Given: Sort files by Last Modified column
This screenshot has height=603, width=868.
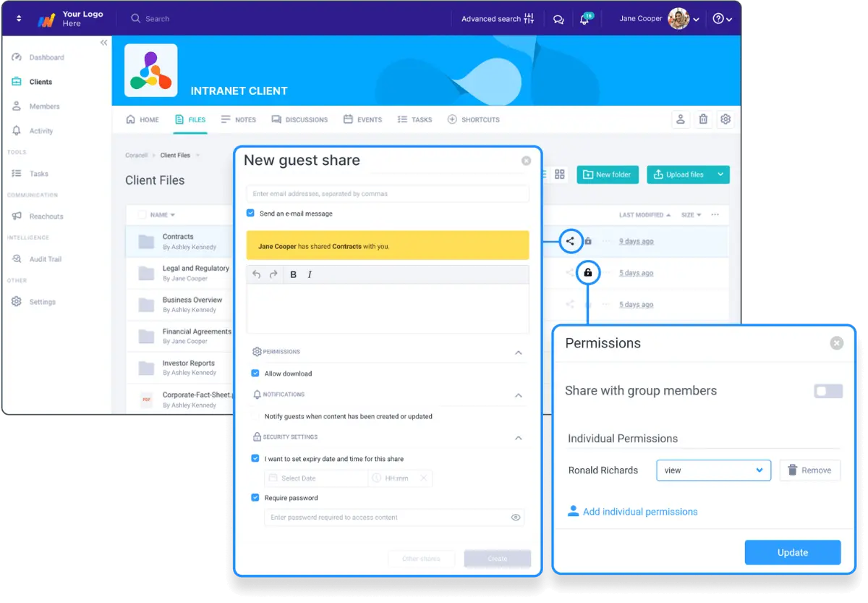Looking at the screenshot, I should (644, 215).
